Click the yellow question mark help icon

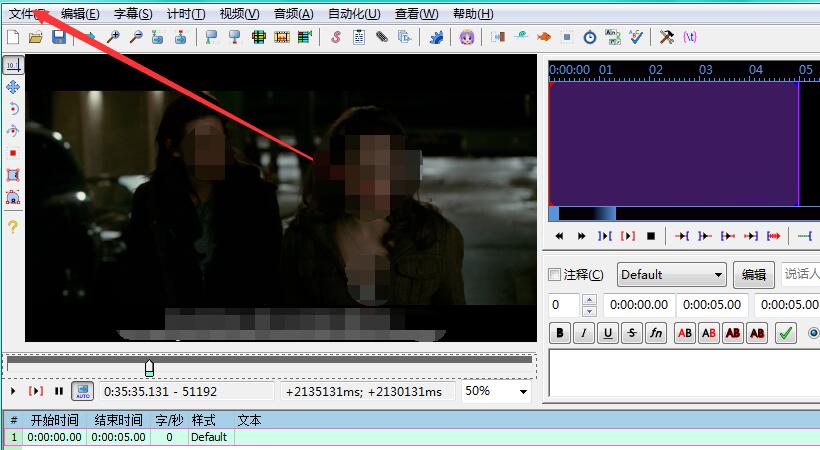click(13, 227)
